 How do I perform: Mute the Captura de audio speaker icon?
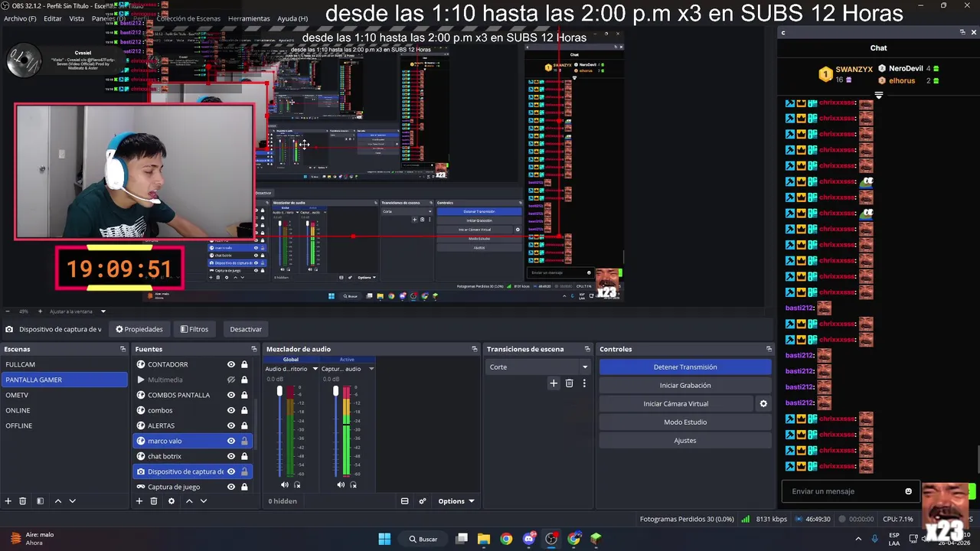coord(341,484)
